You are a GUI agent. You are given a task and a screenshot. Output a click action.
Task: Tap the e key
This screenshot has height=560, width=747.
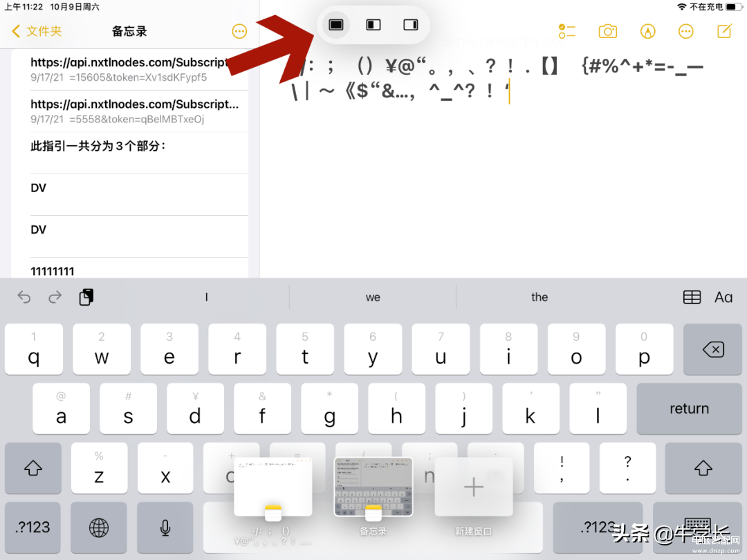click(169, 349)
